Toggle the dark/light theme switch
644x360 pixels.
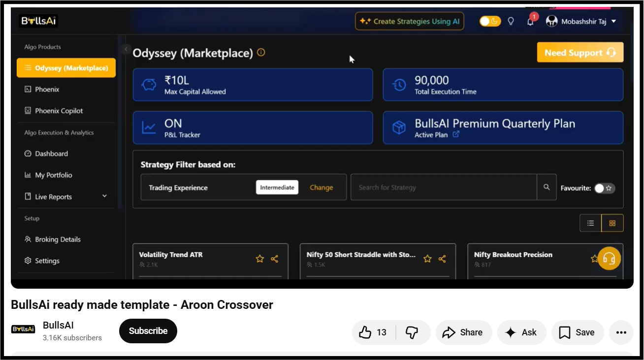(490, 21)
